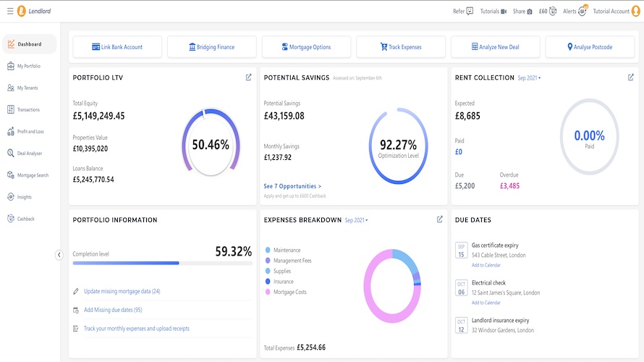Open Expenses Breakdown external link icon

pyautogui.click(x=439, y=219)
